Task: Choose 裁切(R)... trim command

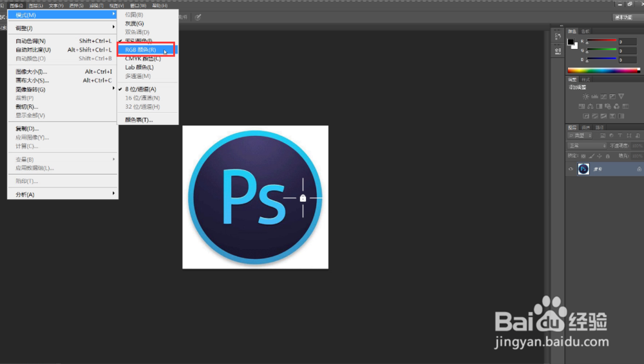Action: tap(62, 107)
